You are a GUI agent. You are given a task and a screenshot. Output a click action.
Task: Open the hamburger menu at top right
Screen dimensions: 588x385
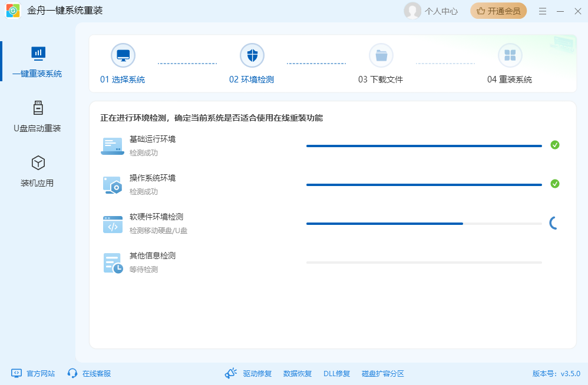542,11
